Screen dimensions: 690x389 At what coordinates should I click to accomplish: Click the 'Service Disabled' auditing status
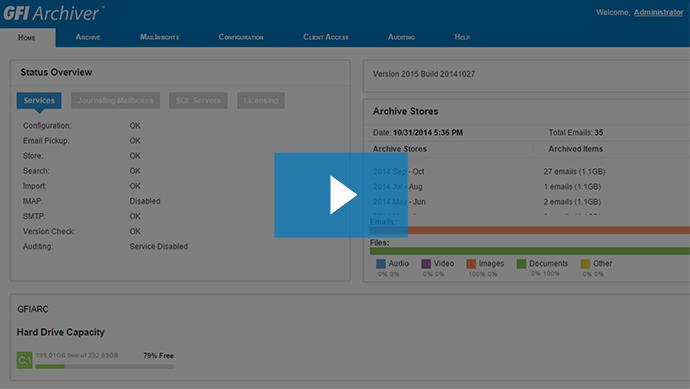point(158,246)
